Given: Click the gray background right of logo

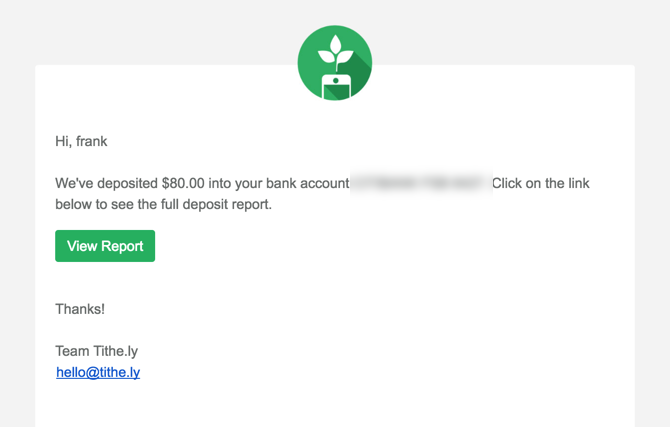Looking at the screenshot, I should (520, 32).
